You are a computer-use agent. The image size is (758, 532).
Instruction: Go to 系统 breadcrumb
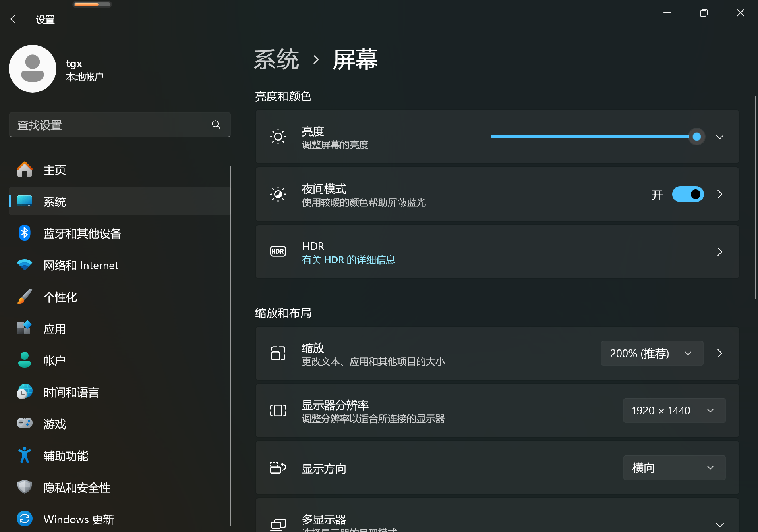click(277, 60)
